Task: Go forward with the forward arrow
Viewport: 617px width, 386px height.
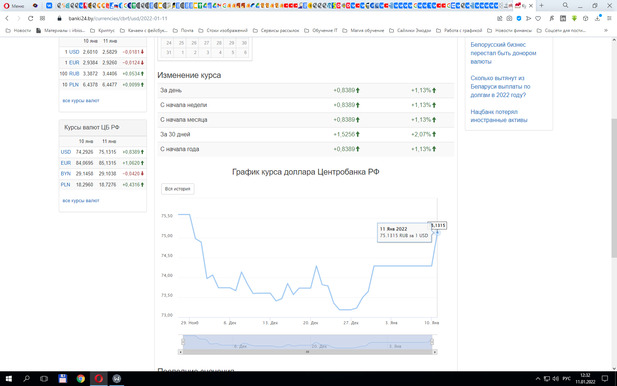Action: [x=18, y=18]
